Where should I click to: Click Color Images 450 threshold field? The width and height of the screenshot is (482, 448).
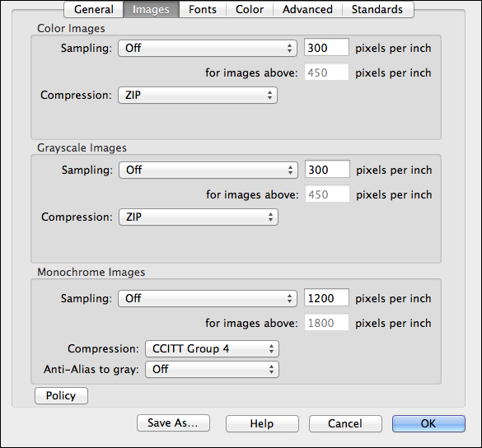click(x=326, y=72)
